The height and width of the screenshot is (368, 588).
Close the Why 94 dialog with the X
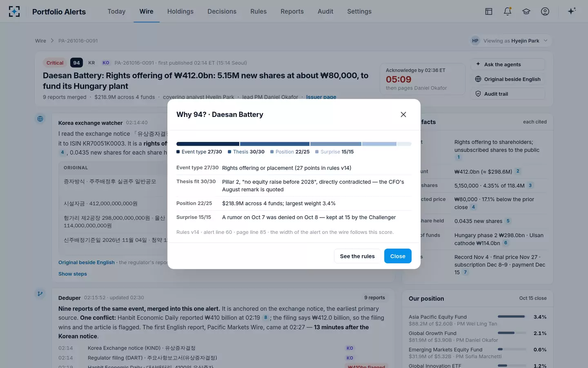[403, 114]
